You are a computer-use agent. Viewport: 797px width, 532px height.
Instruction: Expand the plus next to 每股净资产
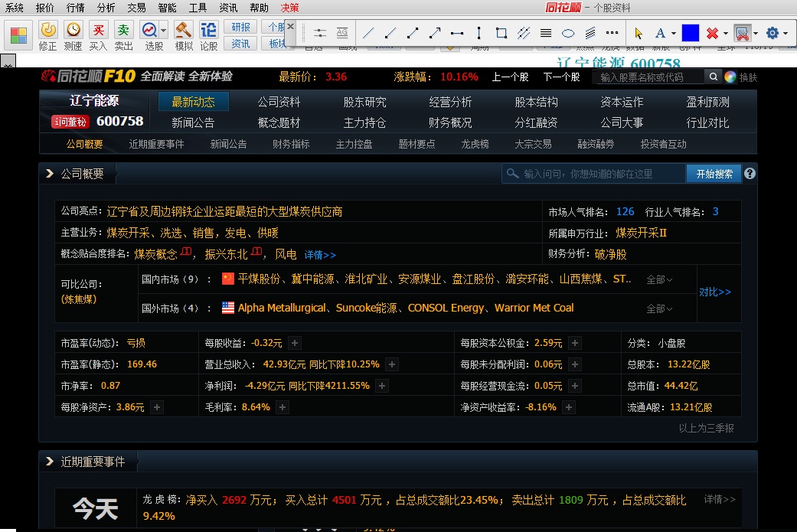click(157, 407)
